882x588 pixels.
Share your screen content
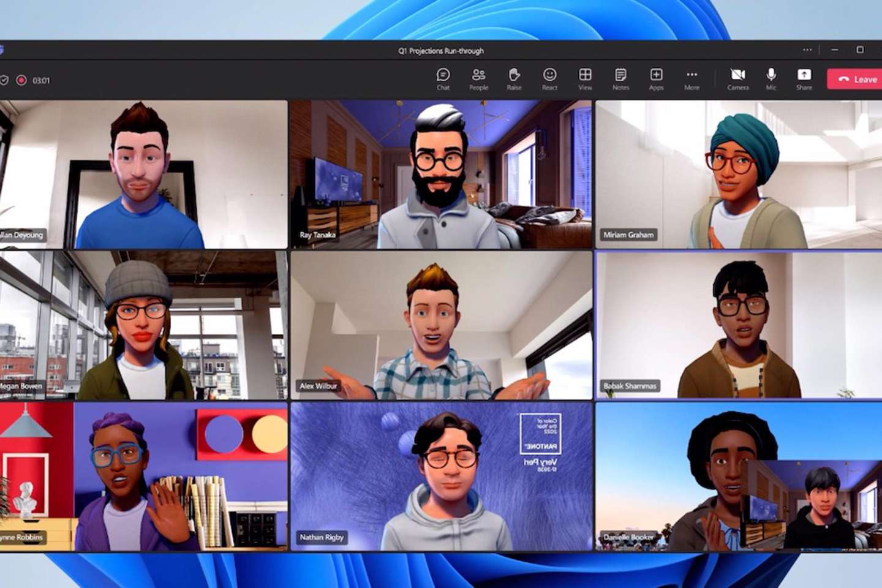click(x=804, y=79)
